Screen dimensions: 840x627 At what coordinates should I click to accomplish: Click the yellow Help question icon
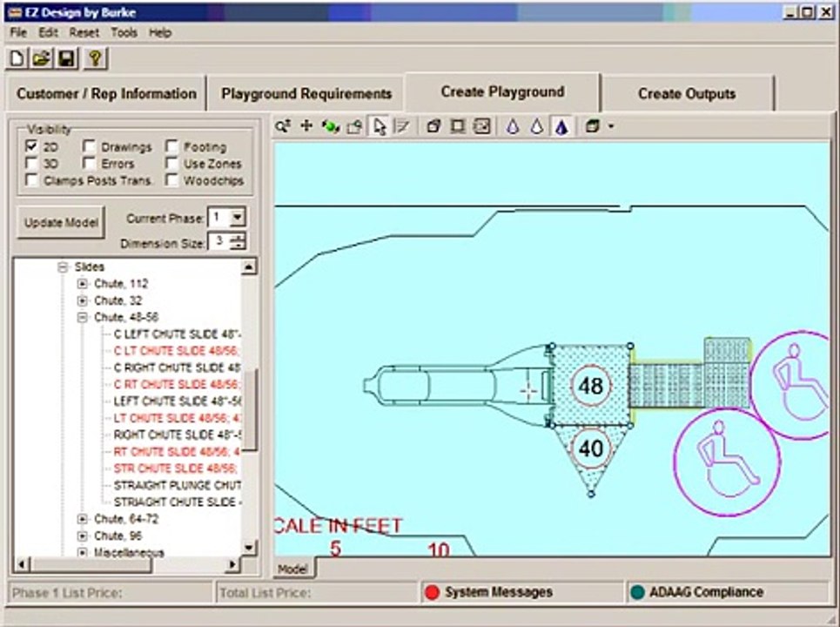coord(96,58)
